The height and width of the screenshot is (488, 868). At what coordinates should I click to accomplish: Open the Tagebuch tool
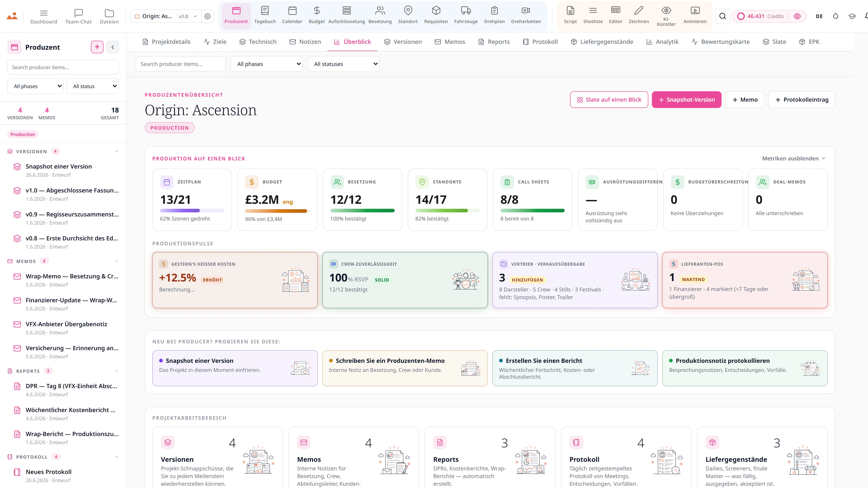(x=265, y=16)
